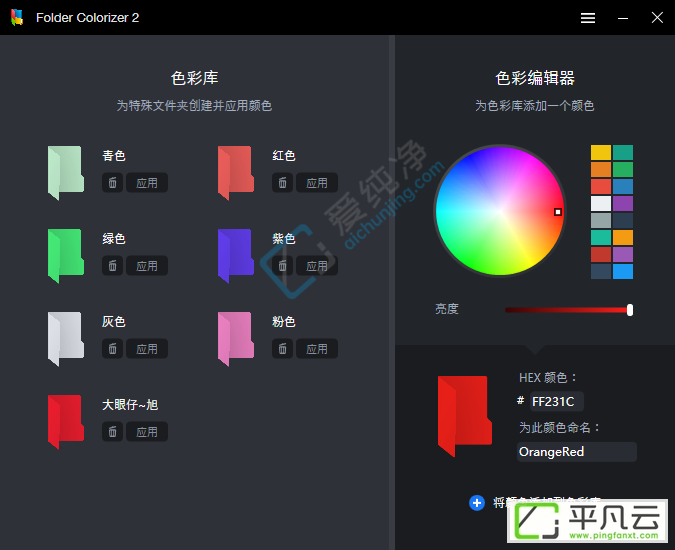Image resolution: width=675 pixels, height=550 pixels.
Task: Pick the orange swatch in second row
Action: [601, 169]
